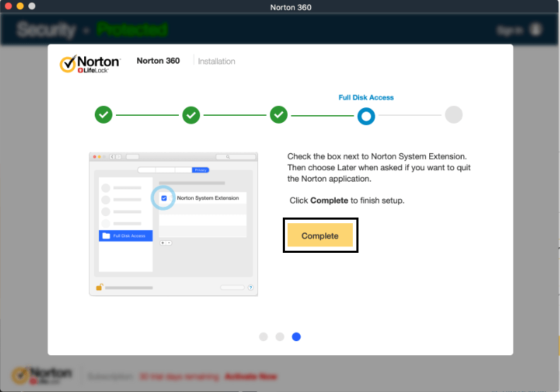The height and width of the screenshot is (392, 560).
Task: Go to the second page indicator dot
Action: pyautogui.click(x=280, y=337)
